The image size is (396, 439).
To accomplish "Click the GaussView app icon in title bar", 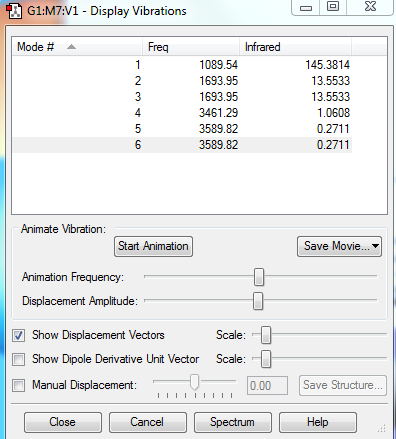I will (x=14, y=11).
